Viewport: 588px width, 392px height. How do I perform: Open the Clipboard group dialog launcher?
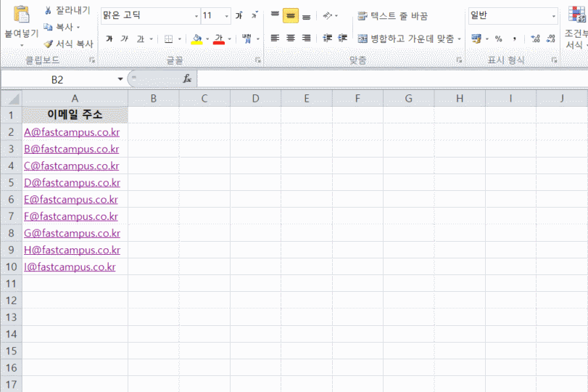pyautogui.click(x=92, y=60)
